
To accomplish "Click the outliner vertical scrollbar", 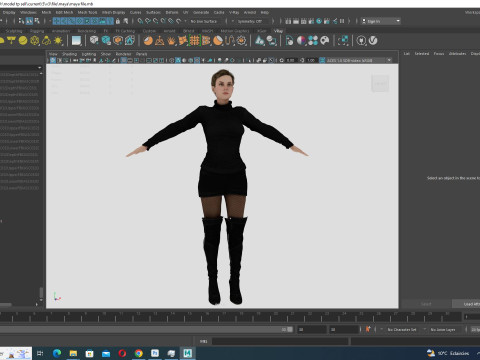I will point(41,293).
